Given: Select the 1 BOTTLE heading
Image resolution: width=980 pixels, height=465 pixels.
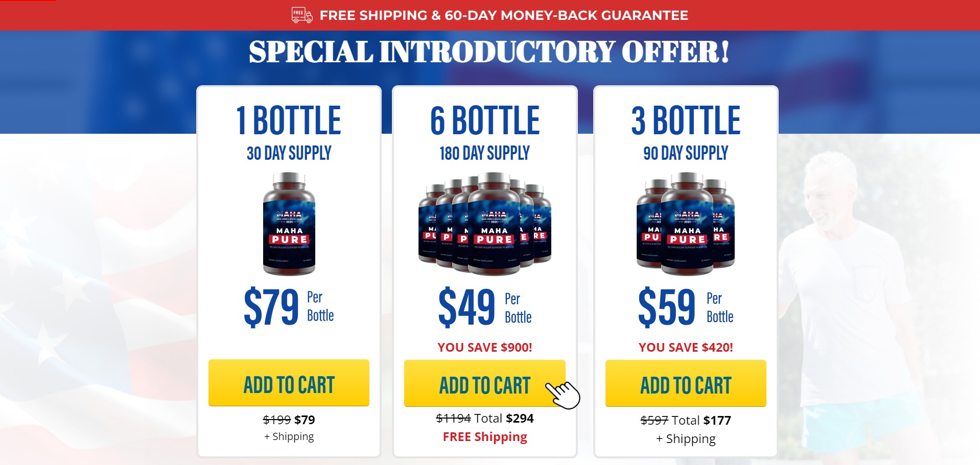Looking at the screenshot, I should tap(289, 121).
